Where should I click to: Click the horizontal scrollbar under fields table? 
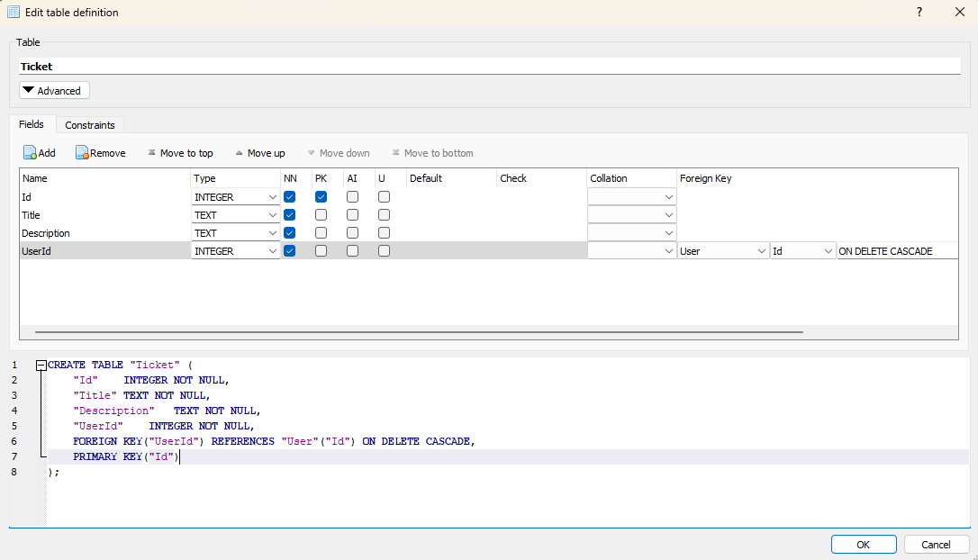coord(419,332)
